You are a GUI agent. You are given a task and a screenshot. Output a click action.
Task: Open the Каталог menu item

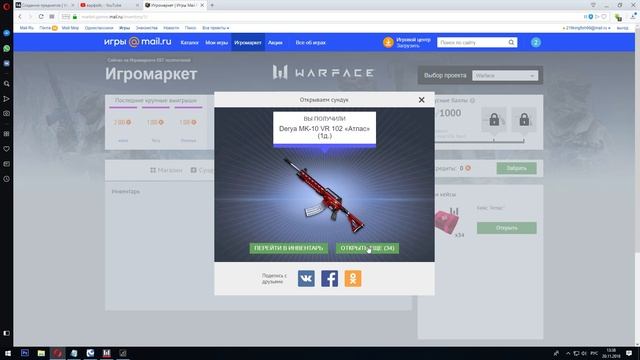pyautogui.click(x=189, y=42)
